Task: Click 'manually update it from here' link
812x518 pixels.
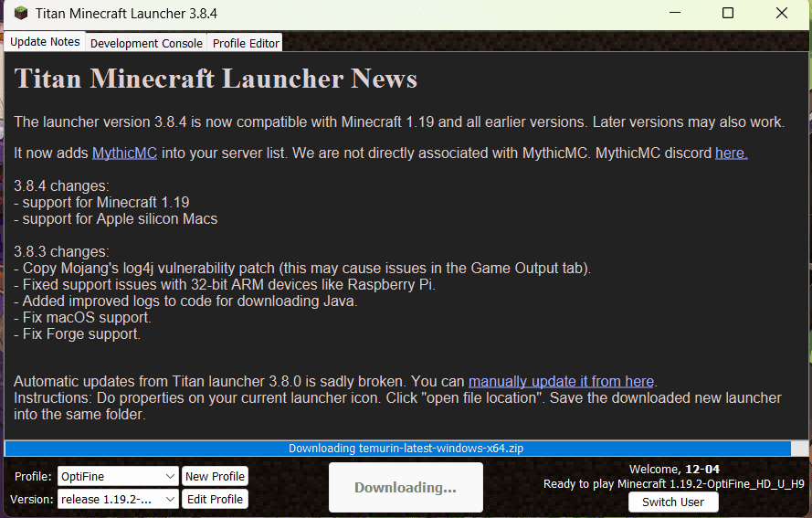Action: [x=562, y=381]
